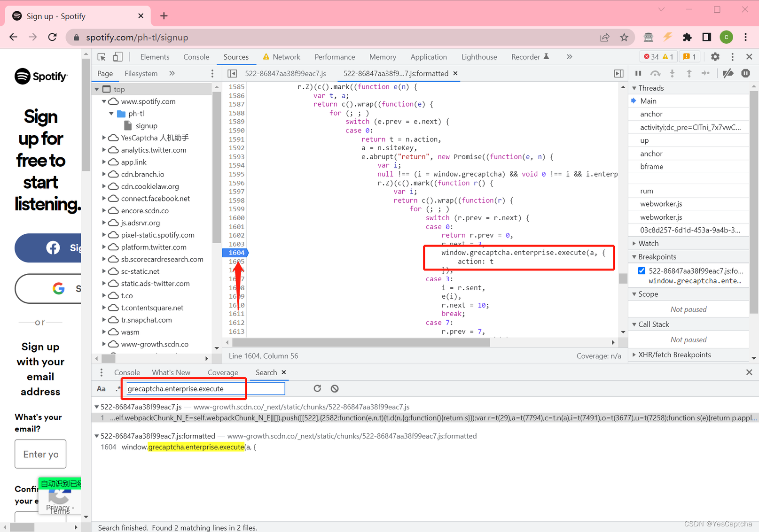
Task: Expand the cdn.cookielaw.org tree node
Action: click(x=104, y=186)
